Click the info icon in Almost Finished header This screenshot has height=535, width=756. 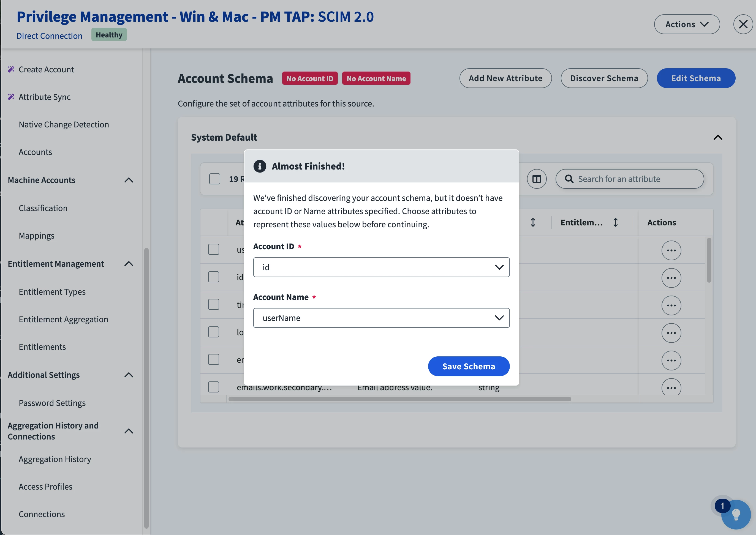(260, 166)
